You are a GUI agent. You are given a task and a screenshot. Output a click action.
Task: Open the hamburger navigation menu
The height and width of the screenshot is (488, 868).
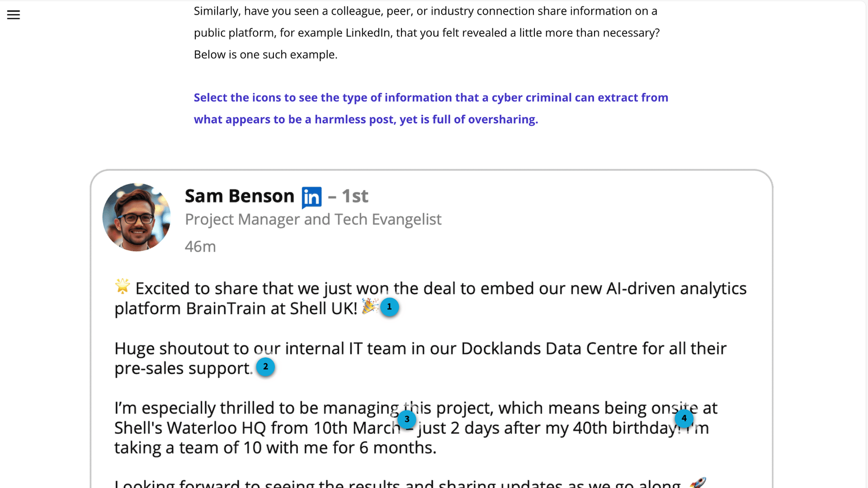14,15
